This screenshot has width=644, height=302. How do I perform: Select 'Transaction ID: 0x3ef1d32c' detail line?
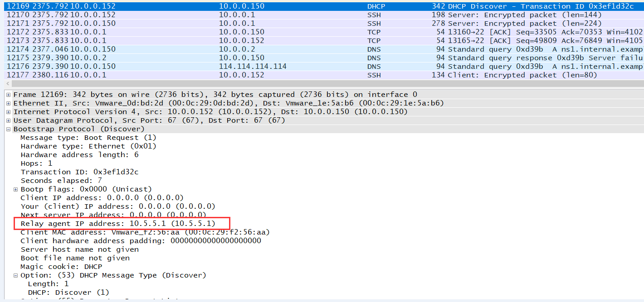79,172
